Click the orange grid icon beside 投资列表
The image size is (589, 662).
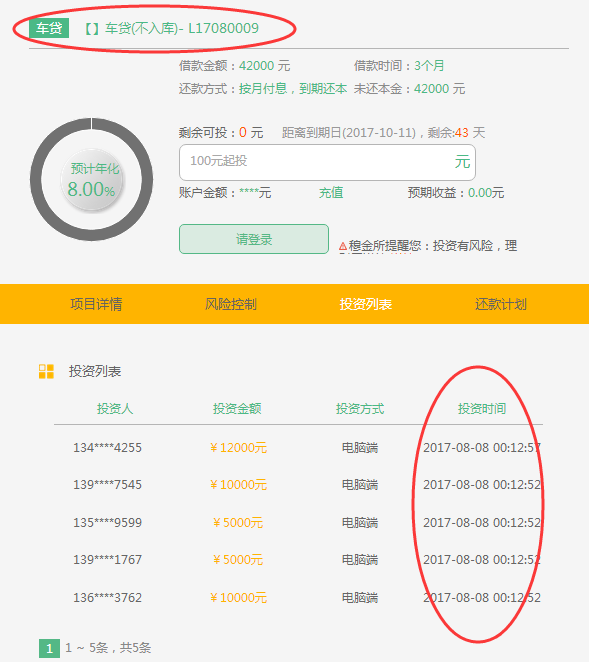[x=46, y=372]
